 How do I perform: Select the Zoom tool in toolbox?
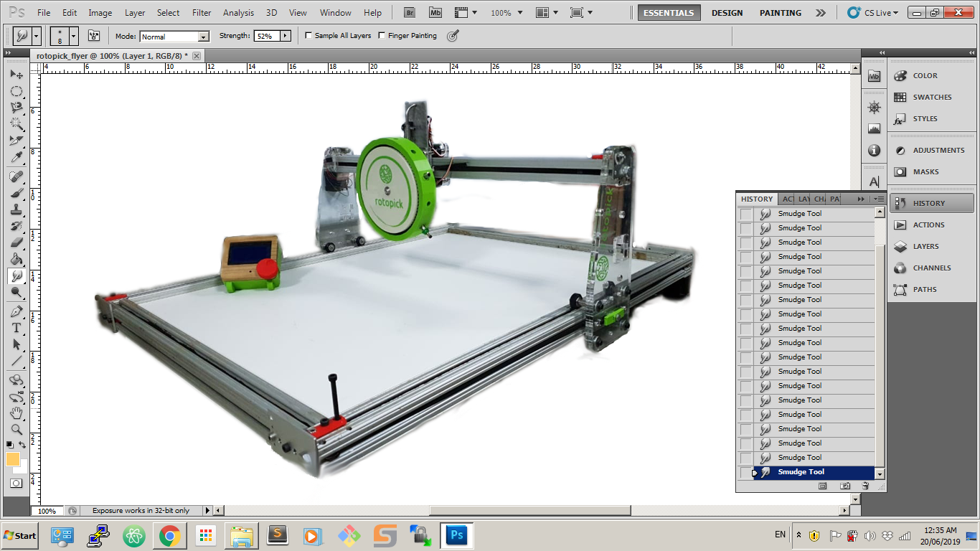17,430
